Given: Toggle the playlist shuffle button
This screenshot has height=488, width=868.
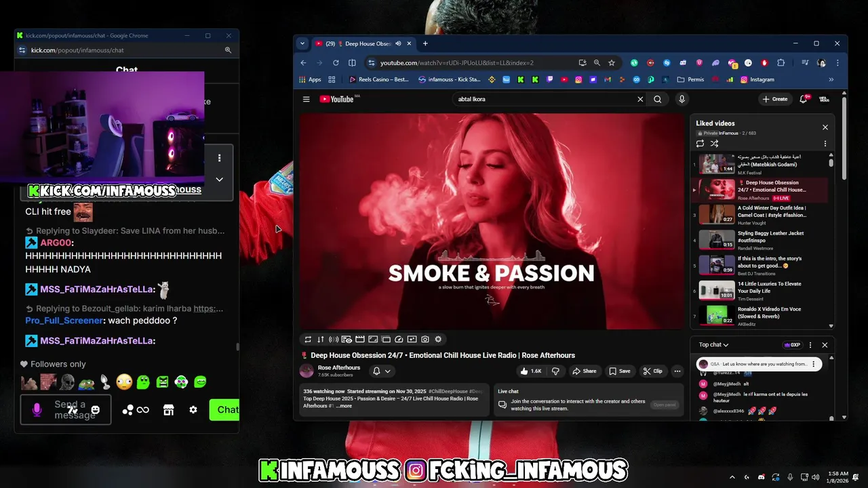Looking at the screenshot, I should pyautogui.click(x=714, y=144).
